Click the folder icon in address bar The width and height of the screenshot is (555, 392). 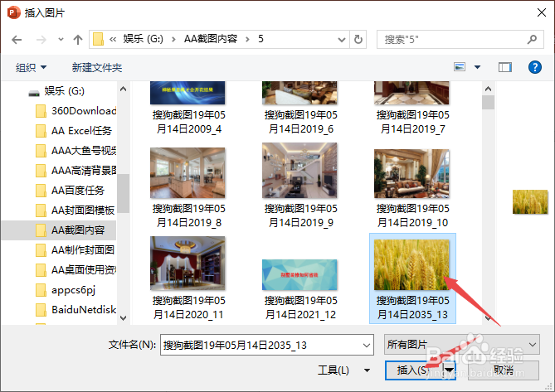tap(99, 39)
